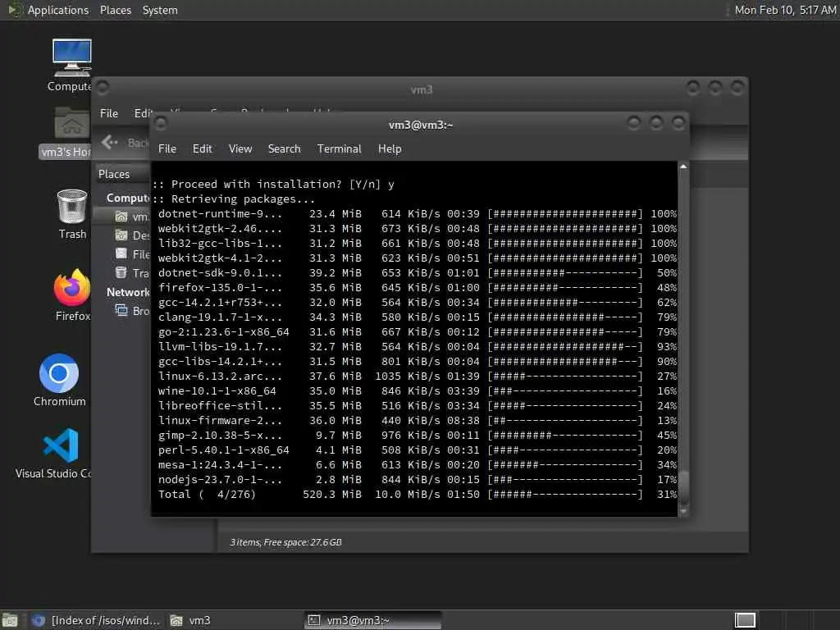840x630 pixels.
Task: Click the 'Proceed with installation?' prompt line
Action: 274,185
